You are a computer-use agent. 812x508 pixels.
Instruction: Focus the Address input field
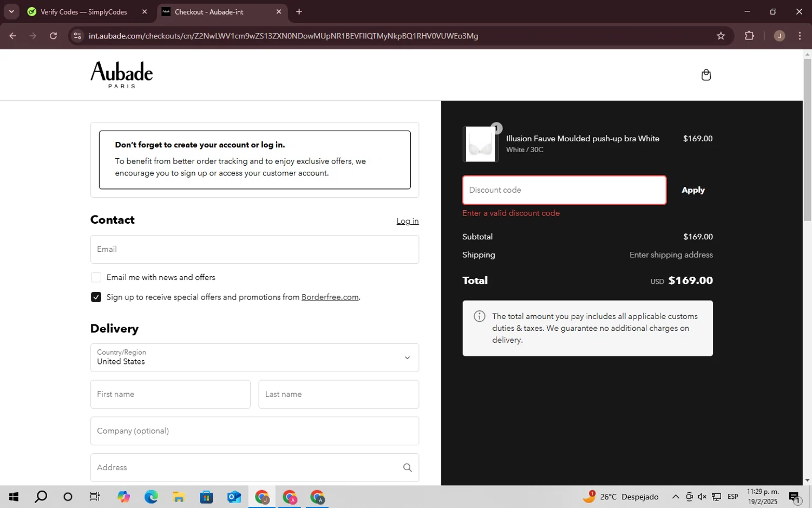254,467
